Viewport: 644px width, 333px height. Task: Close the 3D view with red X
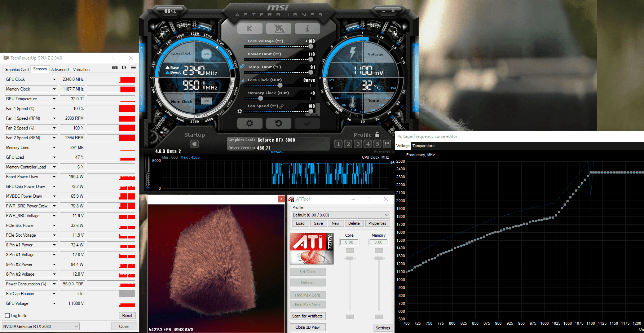pos(281,199)
